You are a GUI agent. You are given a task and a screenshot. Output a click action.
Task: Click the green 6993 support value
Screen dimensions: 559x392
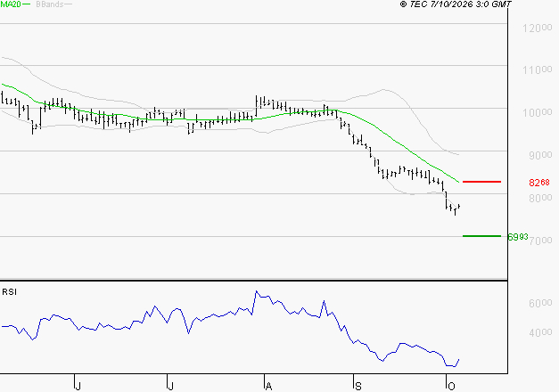pos(518,237)
